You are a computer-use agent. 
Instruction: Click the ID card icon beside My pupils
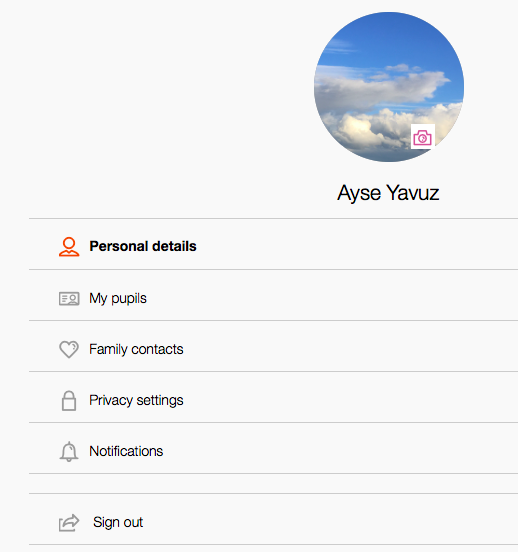(x=69, y=299)
